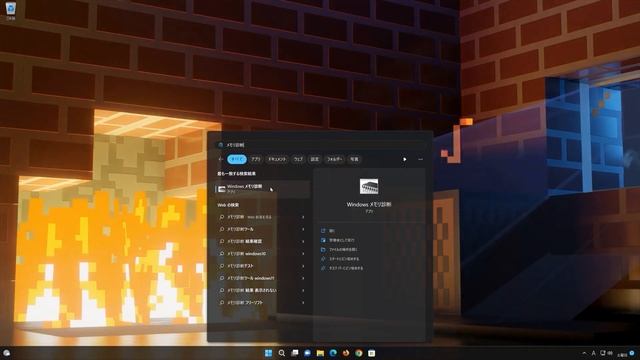
Task: Open Task View from the taskbar
Action: pos(295,353)
